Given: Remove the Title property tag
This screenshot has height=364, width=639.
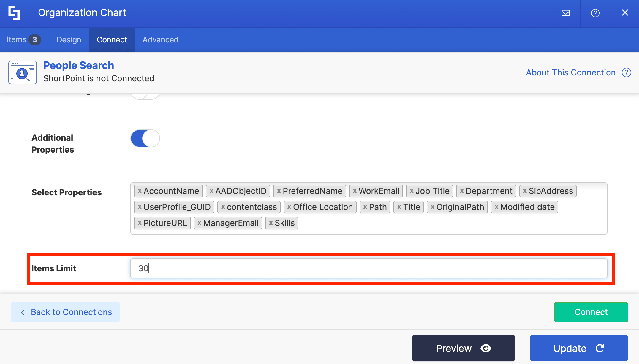Looking at the screenshot, I should click(x=399, y=207).
